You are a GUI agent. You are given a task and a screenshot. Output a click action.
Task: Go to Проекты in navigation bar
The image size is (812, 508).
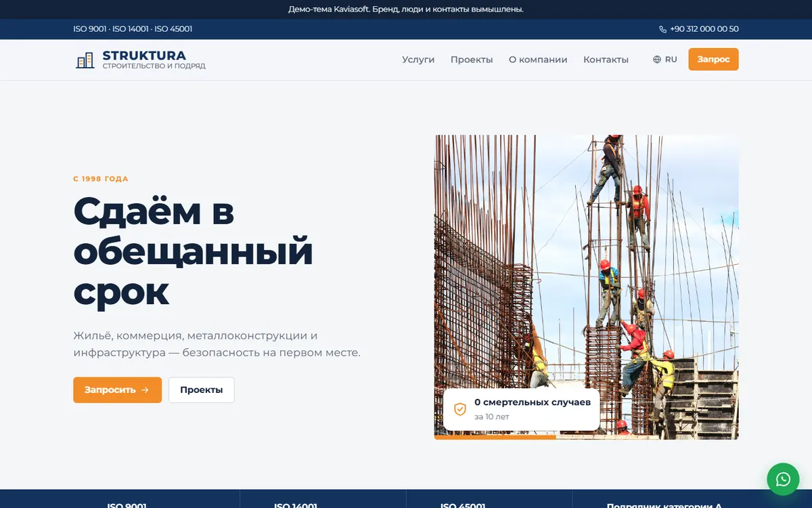tap(472, 60)
